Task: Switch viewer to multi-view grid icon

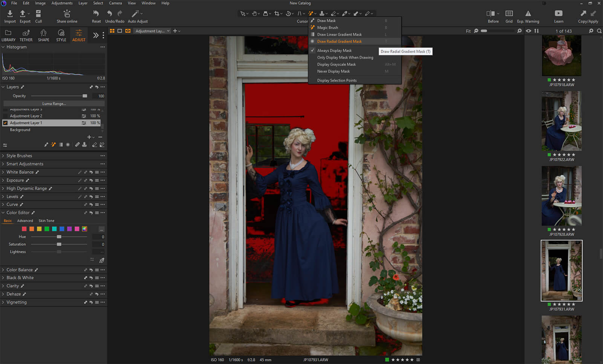Action: (112, 31)
